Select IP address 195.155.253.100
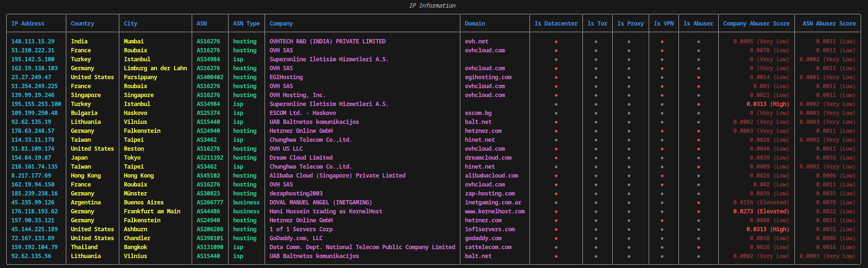 click(36, 104)
